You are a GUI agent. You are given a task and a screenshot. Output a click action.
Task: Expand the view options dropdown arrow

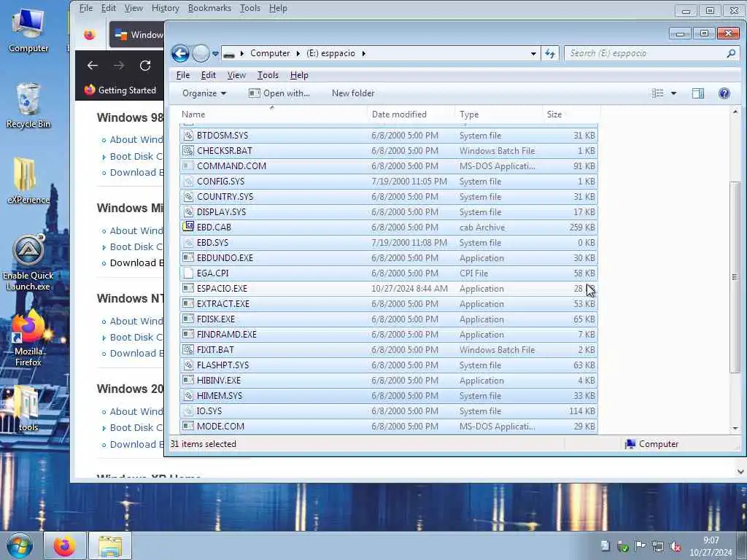point(673,93)
